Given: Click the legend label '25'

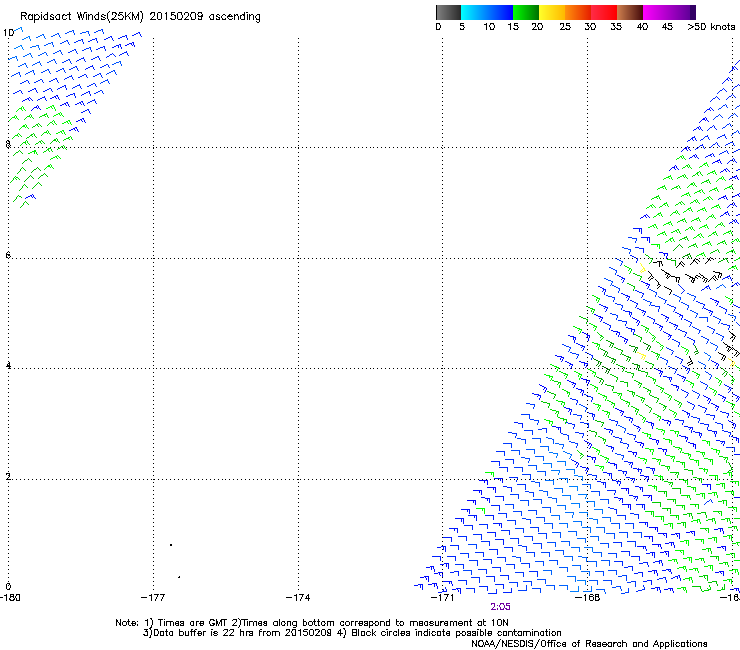Looking at the screenshot, I should 565,27.
